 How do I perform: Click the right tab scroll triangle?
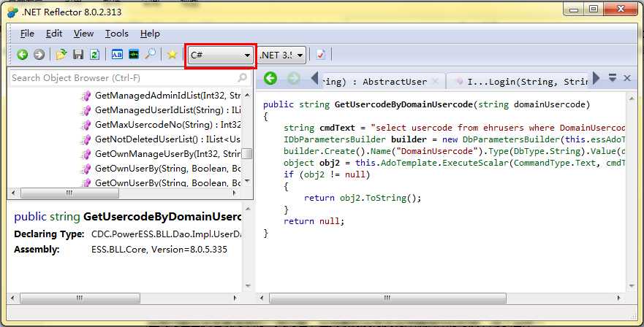[596, 78]
